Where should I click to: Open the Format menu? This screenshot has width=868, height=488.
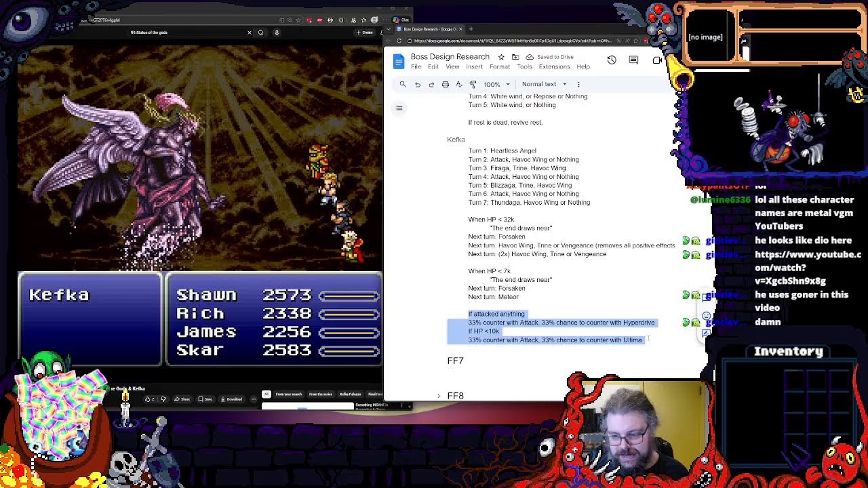click(x=500, y=67)
